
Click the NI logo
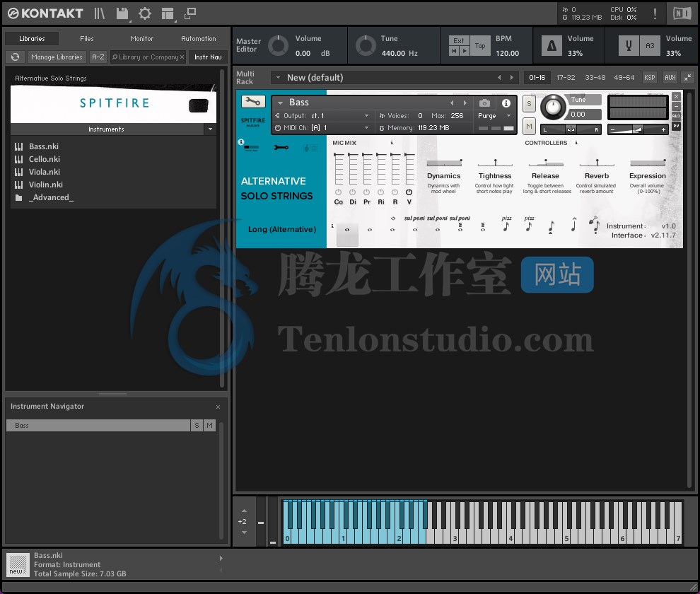pos(682,13)
